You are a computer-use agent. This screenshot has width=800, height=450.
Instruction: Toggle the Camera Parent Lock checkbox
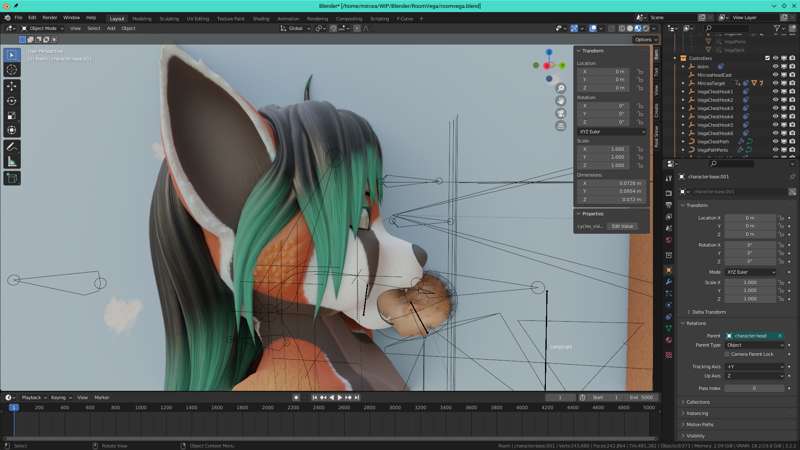click(727, 354)
